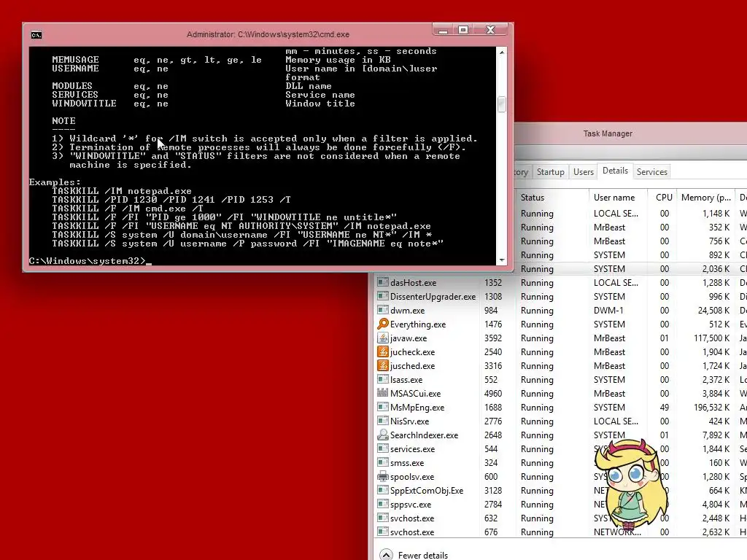
Task: Select the SearchIndexer.exe process name
Action: pyautogui.click(x=424, y=435)
